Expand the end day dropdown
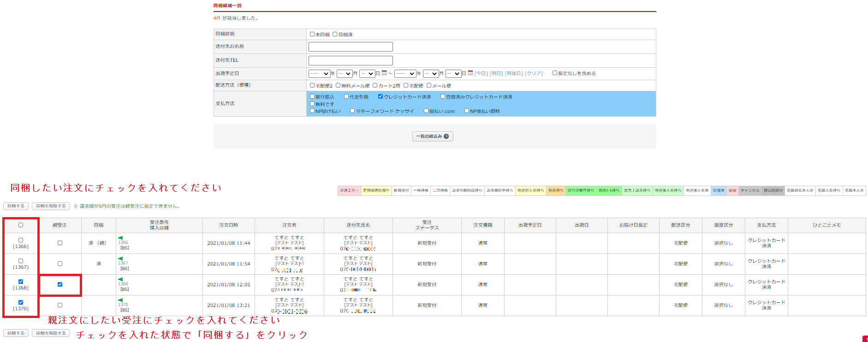 click(x=453, y=74)
